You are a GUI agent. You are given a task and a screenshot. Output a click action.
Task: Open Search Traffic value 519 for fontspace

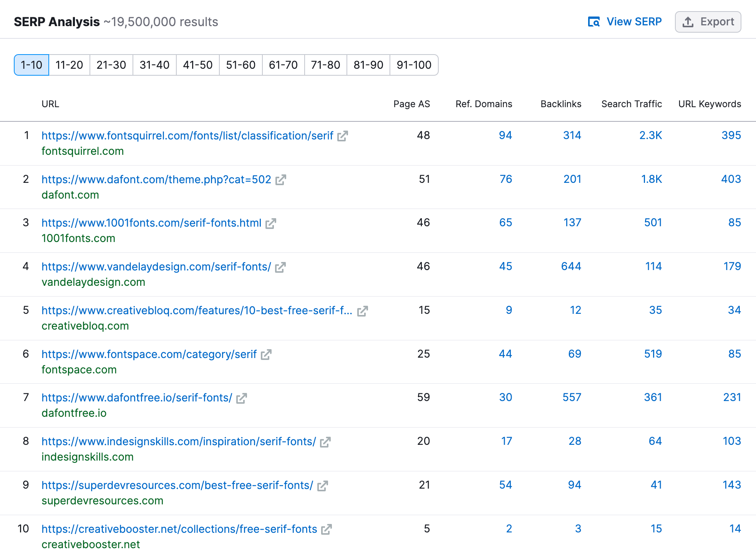click(x=653, y=354)
